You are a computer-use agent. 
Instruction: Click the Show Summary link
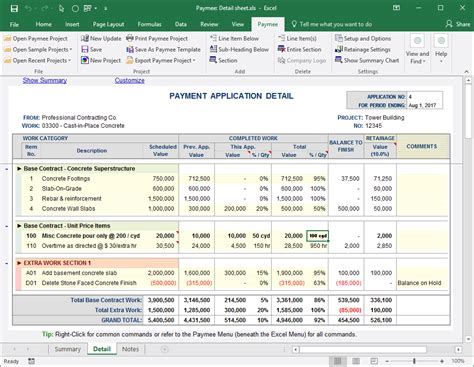click(x=45, y=80)
